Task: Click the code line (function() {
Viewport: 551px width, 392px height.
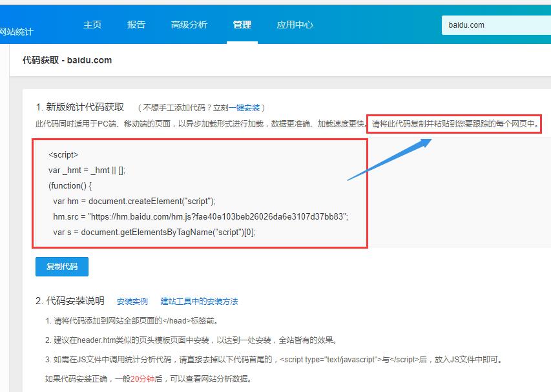Action: point(70,186)
